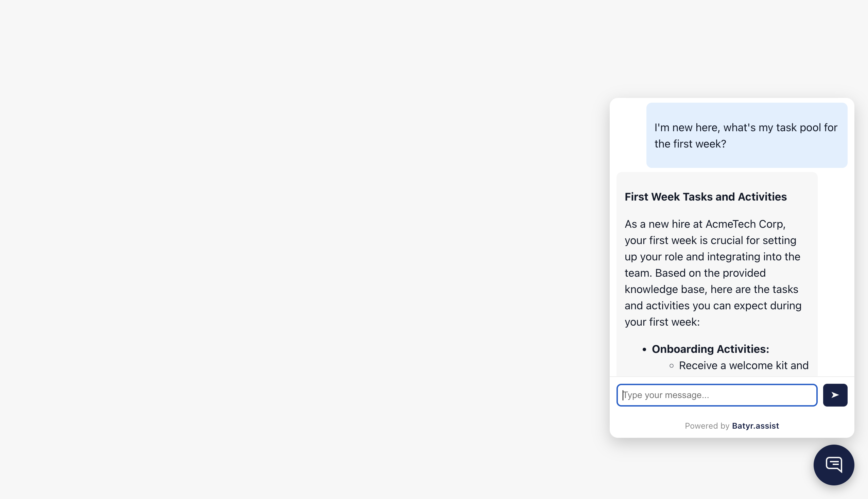Click the "Receive a welcome kit and" sub-item
This screenshot has height=499, width=868.
click(743, 365)
